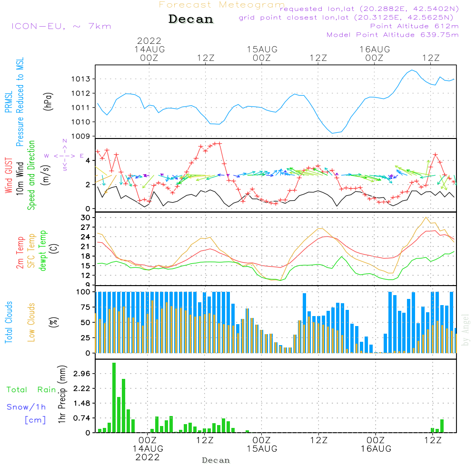Select the 'Point Altitude 612m' text
Viewport: 476px width, 476px height.
tap(414, 26)
